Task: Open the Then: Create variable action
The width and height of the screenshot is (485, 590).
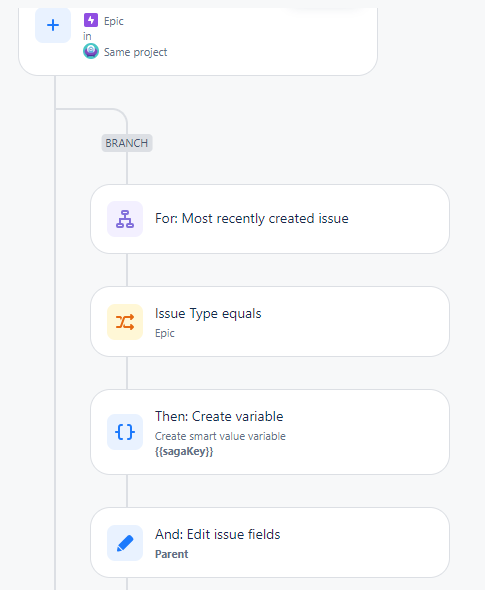Action: point(270,432)
